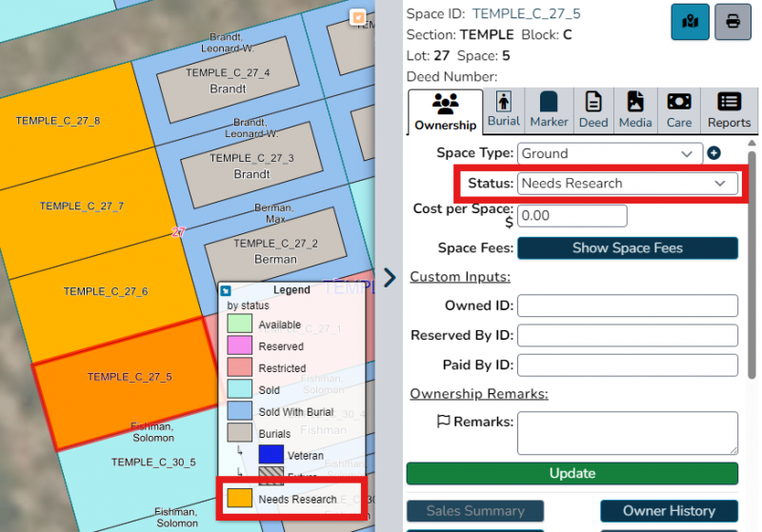Edit the Cost per Space field

pyautogui.click(x=572, y=215)
